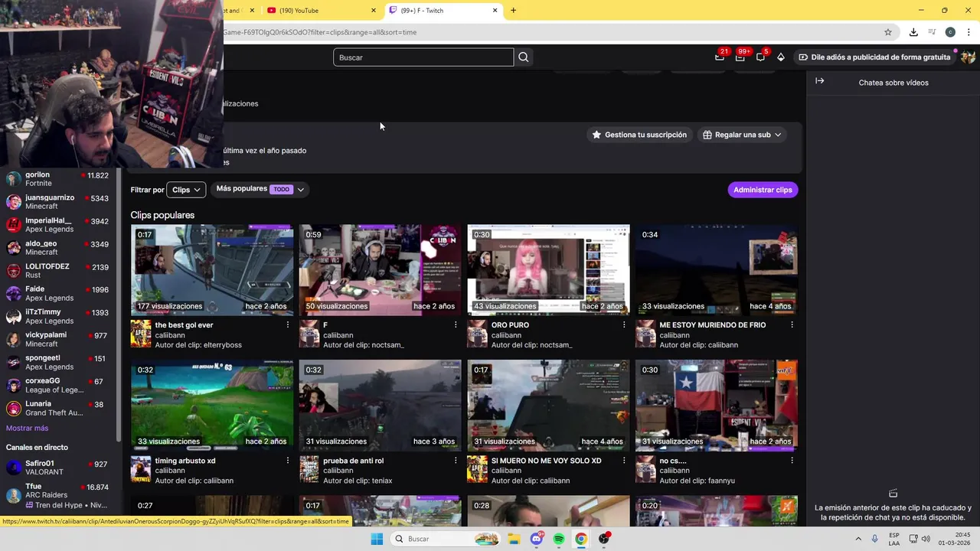Open notifications icon with 99+ badge

pyautogui.click(x=740, y=57)
